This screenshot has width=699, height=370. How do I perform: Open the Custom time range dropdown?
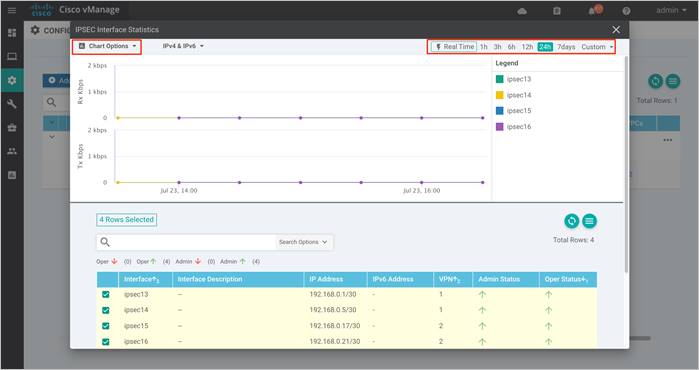597,47
